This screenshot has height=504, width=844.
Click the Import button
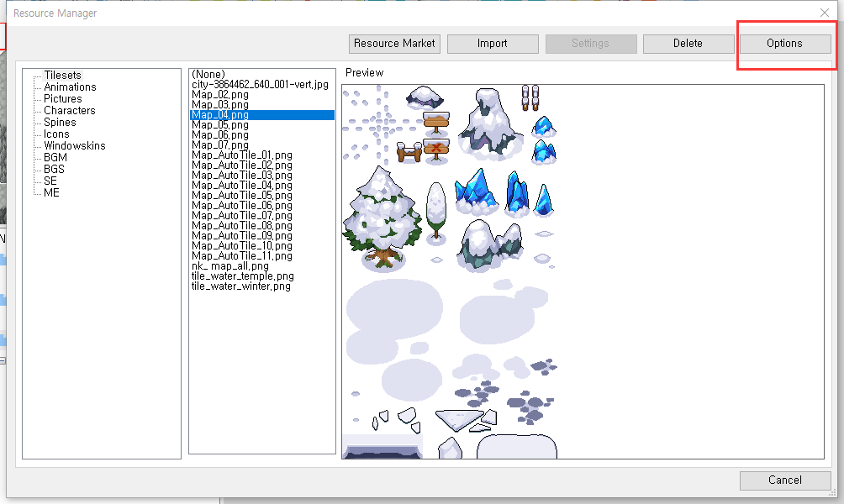(492, 44)
